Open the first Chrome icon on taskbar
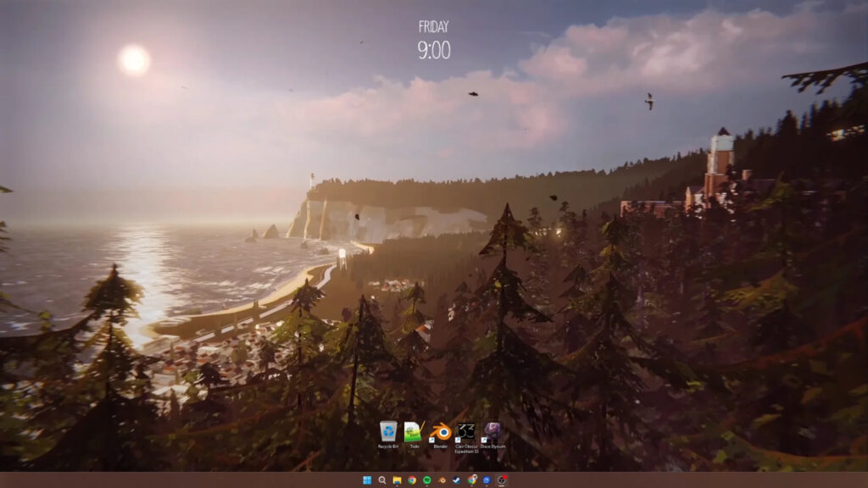The height and width of the screenshot is (488, 868). pos(412,480)
